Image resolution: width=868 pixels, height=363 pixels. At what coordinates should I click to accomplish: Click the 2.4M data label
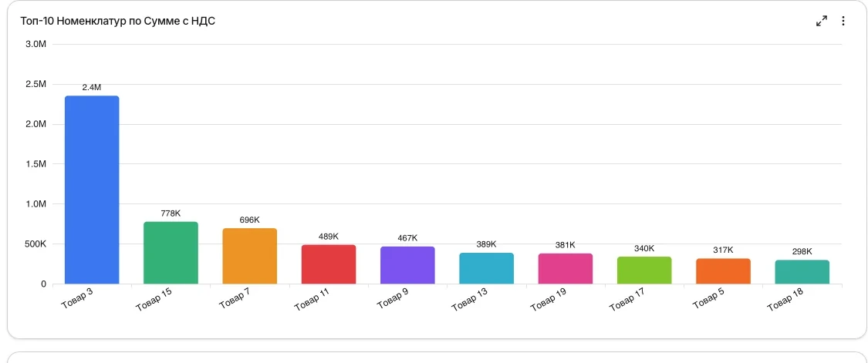pos(92,87)
